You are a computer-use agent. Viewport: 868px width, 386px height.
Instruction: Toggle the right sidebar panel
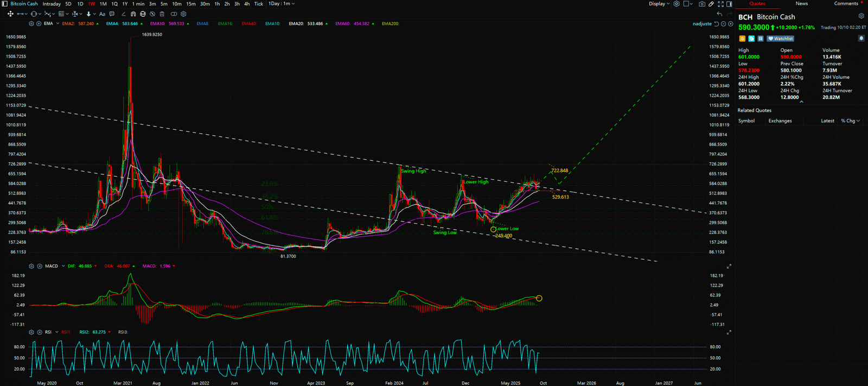pos(729,4)
